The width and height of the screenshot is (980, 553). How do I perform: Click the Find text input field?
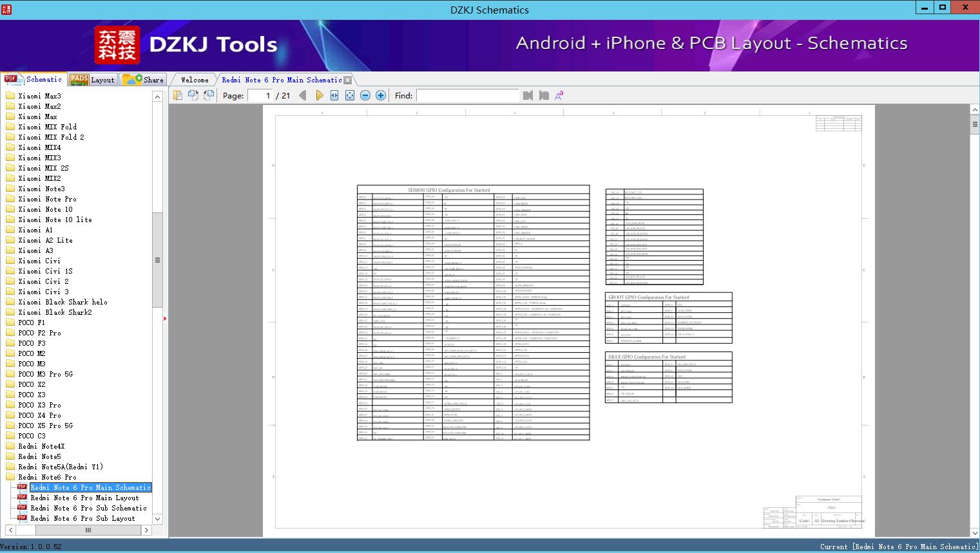pyautogui.click(x=467, y=95)
